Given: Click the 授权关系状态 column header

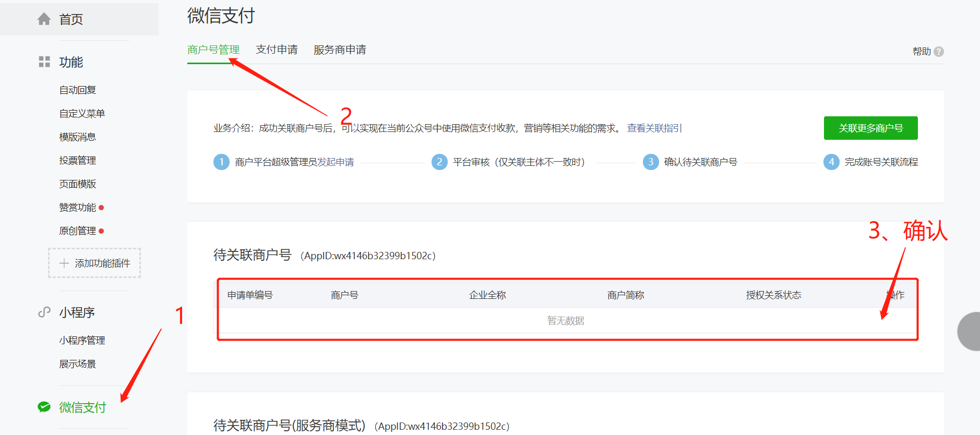Looking at the screenshot, I should (x=773, y=295).
